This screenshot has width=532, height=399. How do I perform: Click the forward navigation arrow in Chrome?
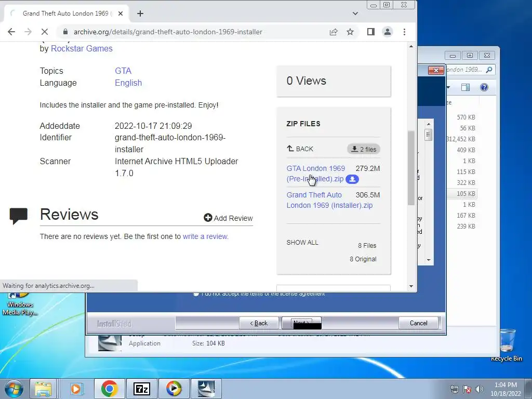28,32
